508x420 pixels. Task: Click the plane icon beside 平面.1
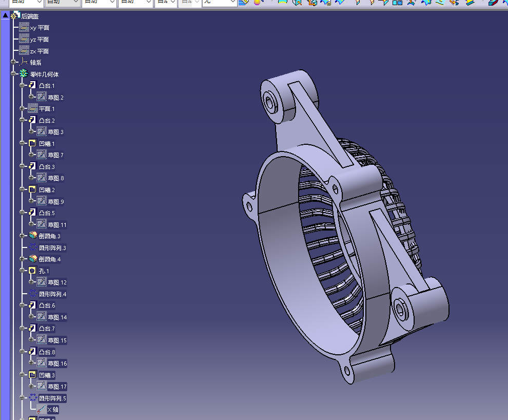pos(33,108)
